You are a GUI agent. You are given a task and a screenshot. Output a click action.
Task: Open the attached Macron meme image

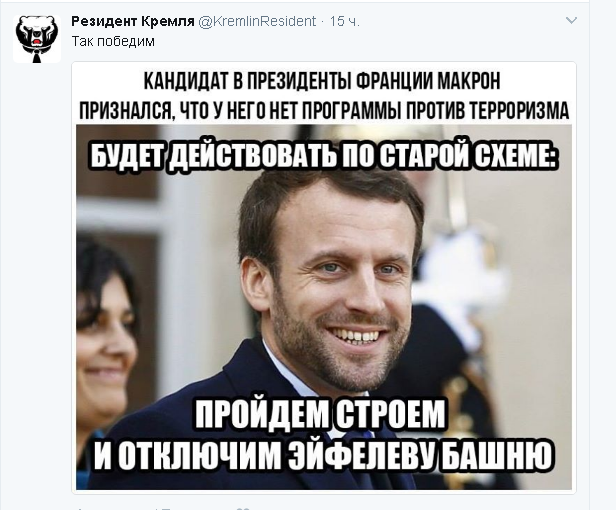point(324,277)
